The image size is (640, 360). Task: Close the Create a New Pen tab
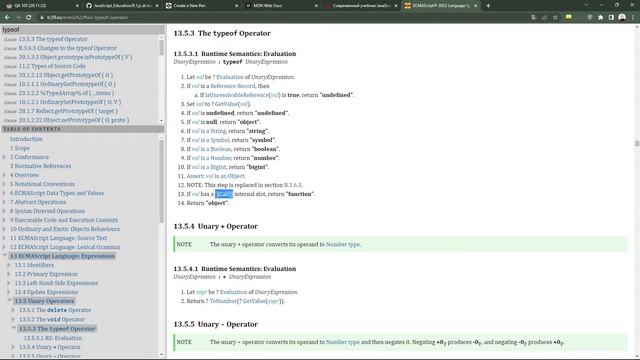[237, 6]
